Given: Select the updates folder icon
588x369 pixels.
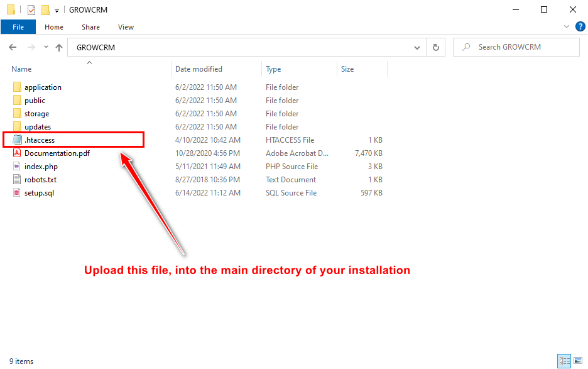Looking at the screenshot, I should [17, 126].
